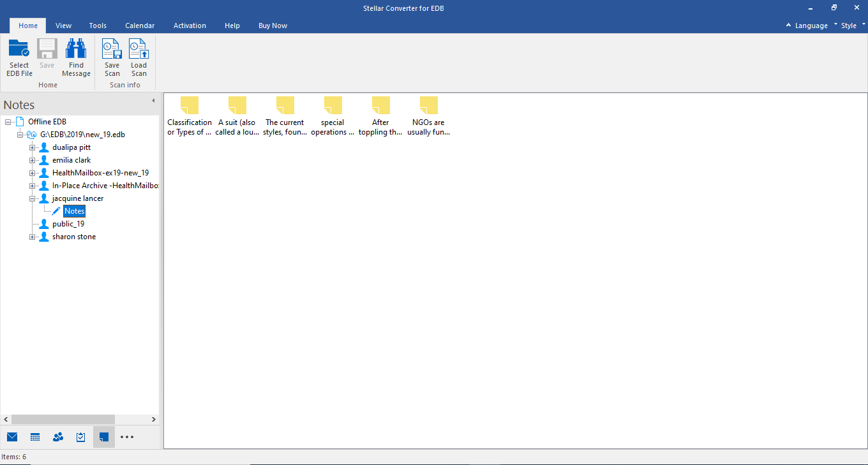
Task: Switch to Contacts view people icon
Action: tap(58, 437)
